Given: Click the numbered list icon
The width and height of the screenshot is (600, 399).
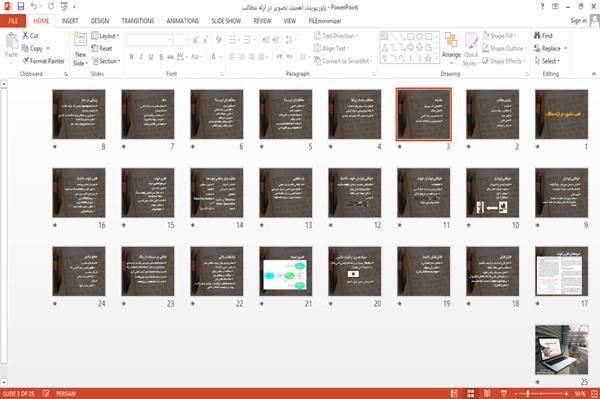Looking at the screenshot, I should [248, 40].
